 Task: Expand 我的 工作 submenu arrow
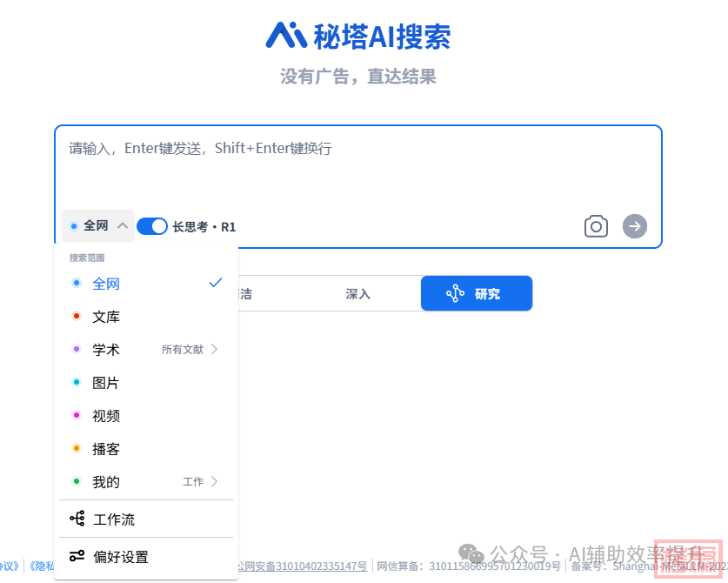[214, 482]
